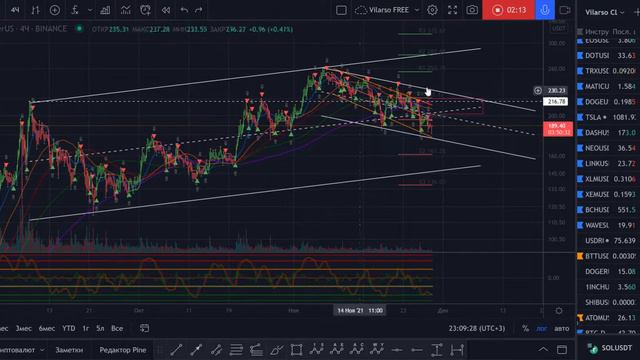Toggle the webcam video camera icon
Image resolution: width=640 pixels, height=360 pixels.
[x=565, y=10]
